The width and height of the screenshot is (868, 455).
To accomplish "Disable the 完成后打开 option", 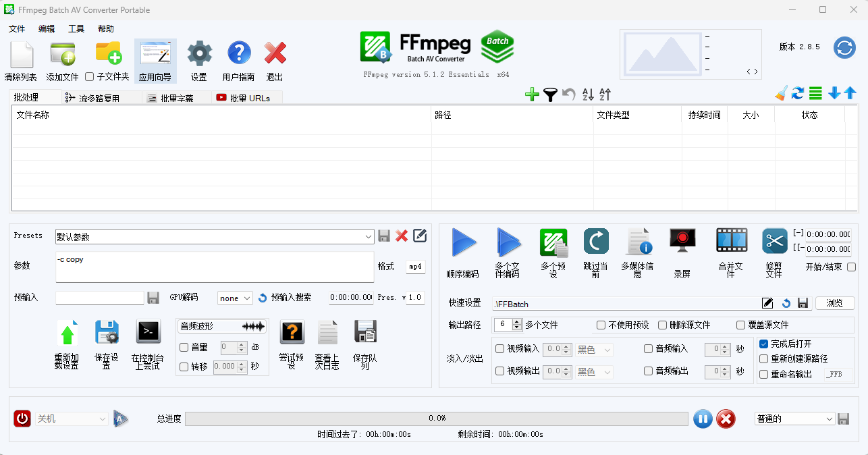I will (763, 344).
